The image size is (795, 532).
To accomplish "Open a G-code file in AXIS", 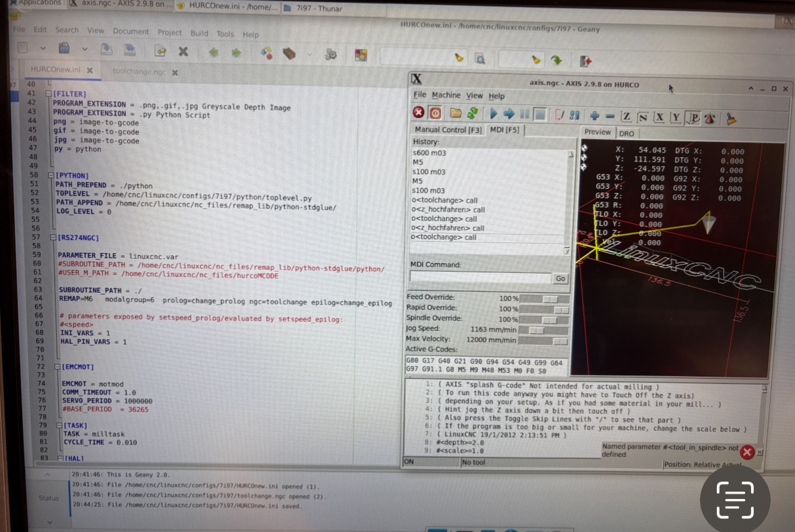I will [x=455, y=113].
